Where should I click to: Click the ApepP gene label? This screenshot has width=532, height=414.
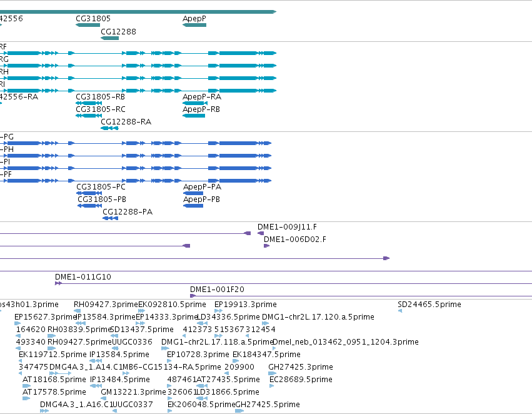coord(194,19)
